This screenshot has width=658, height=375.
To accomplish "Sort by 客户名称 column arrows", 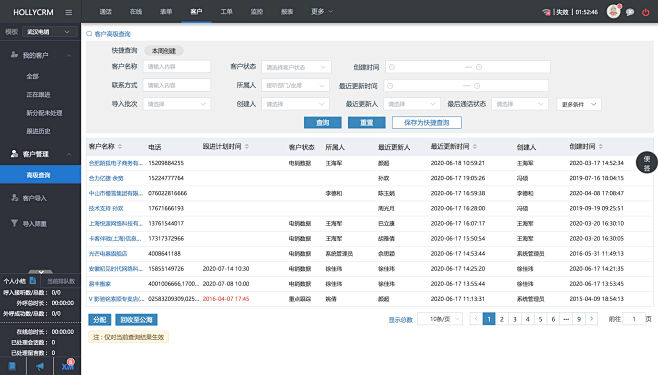I will point(120,146).
